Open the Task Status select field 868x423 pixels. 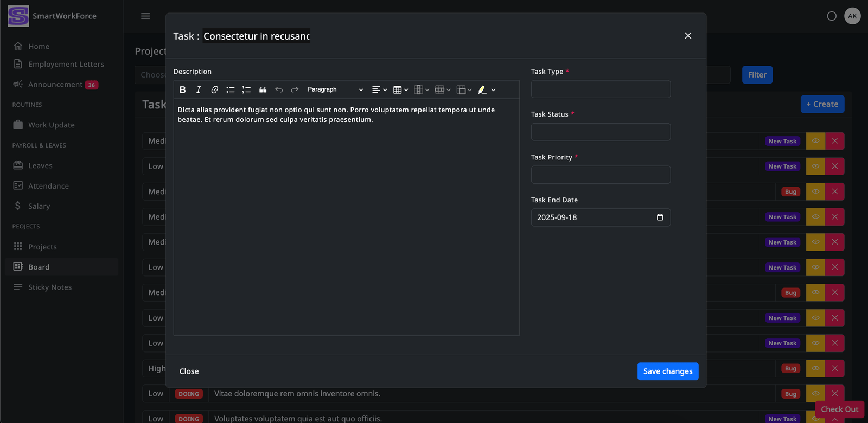601,132
